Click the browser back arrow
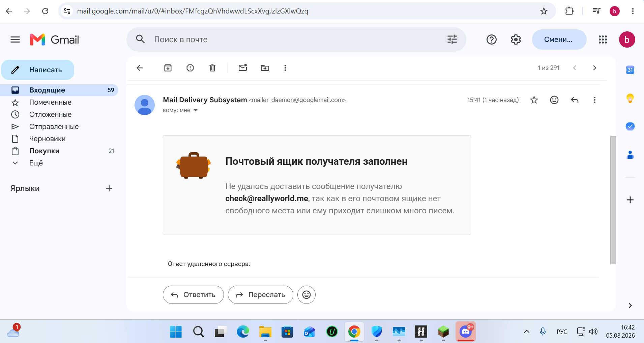644x343 pixels. point(9,11)
